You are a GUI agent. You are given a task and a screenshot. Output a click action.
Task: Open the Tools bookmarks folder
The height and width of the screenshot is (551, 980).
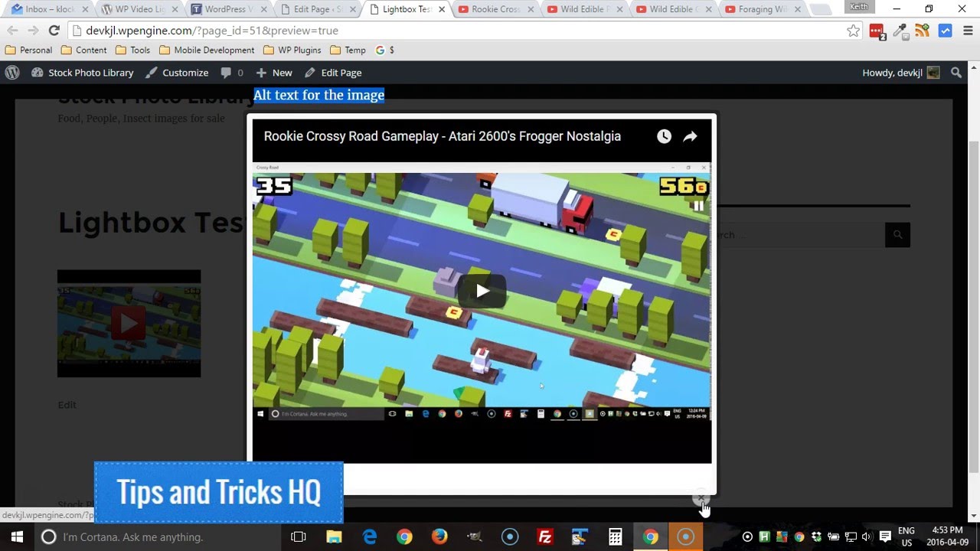132,51
